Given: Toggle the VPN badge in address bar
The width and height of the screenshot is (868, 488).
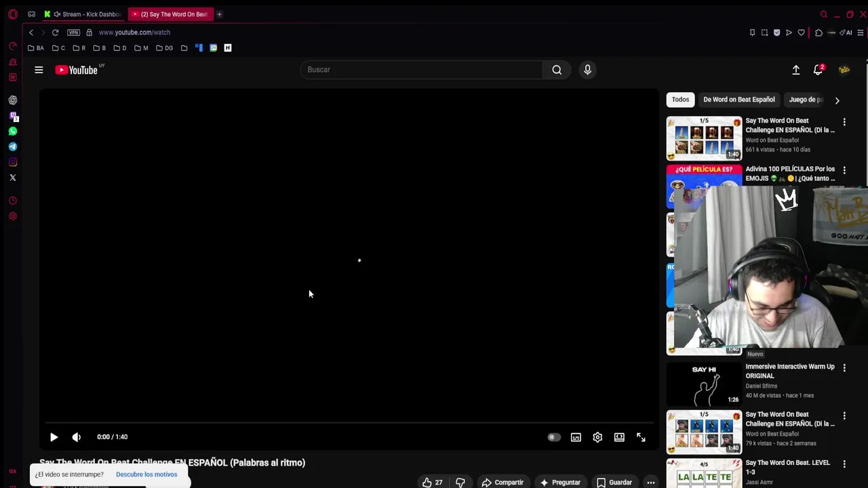Looking at the screenshot, I should 73,33.
